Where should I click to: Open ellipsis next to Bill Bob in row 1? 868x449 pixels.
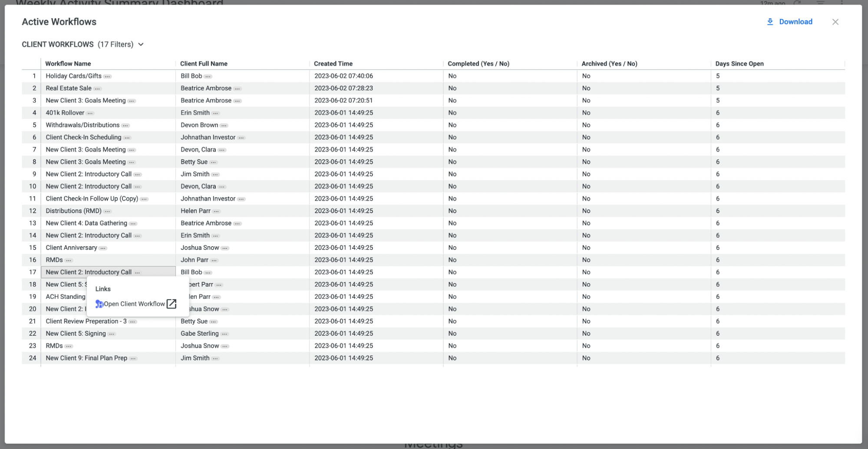tap(208, 76)
